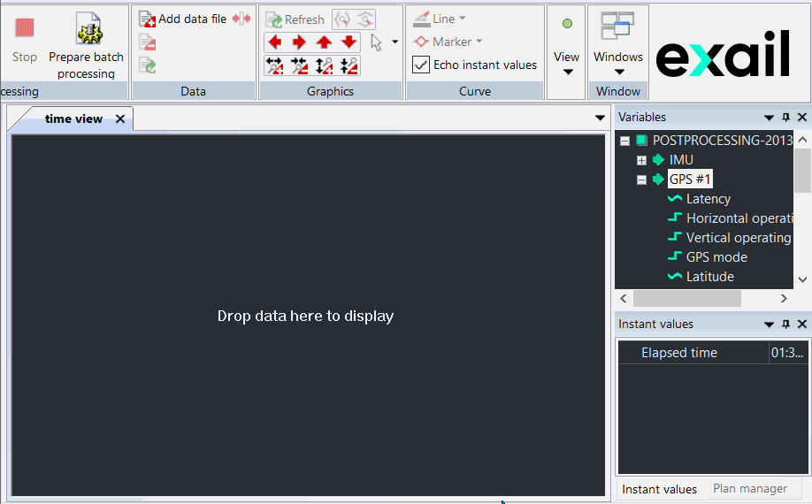Select the Latitude variable in tree

709,277
